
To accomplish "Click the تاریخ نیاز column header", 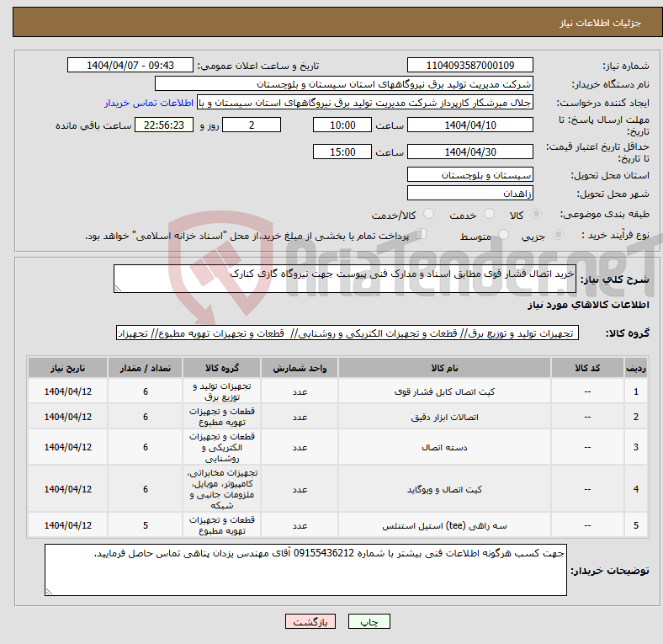I will (67, 368).
